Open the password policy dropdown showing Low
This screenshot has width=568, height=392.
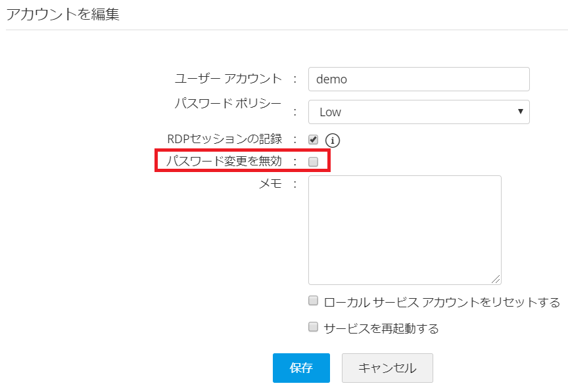(419, 112)
